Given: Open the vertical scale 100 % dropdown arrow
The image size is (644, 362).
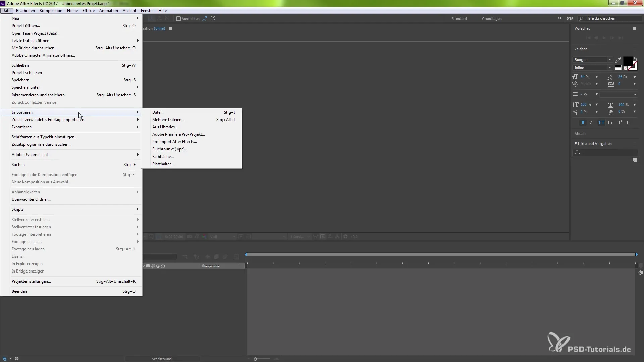Looking at the screenshot, I should tap(597, 105).
